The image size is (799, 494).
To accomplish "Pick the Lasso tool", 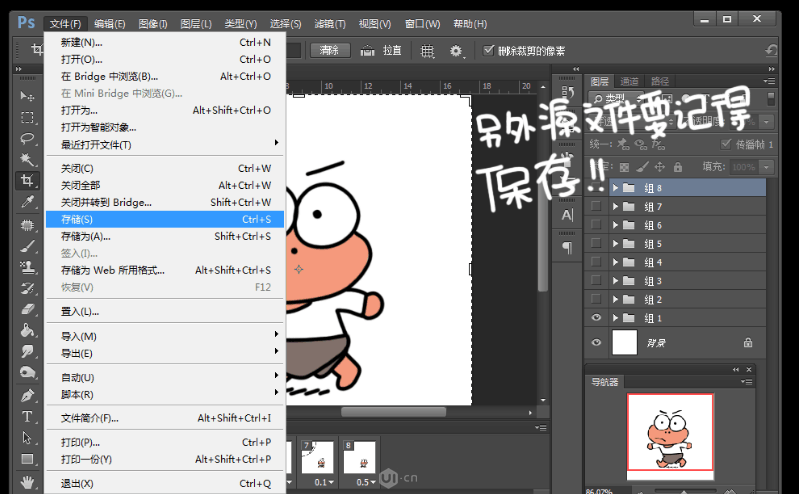I will (x=28, y=139).
